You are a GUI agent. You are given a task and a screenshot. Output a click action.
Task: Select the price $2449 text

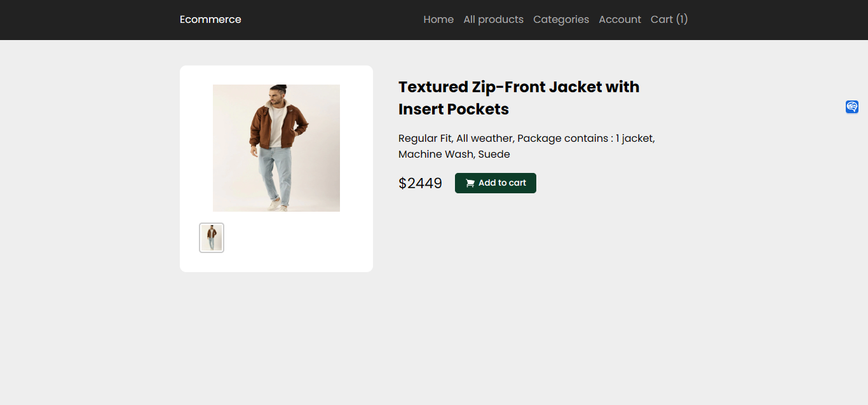(420, 183)
